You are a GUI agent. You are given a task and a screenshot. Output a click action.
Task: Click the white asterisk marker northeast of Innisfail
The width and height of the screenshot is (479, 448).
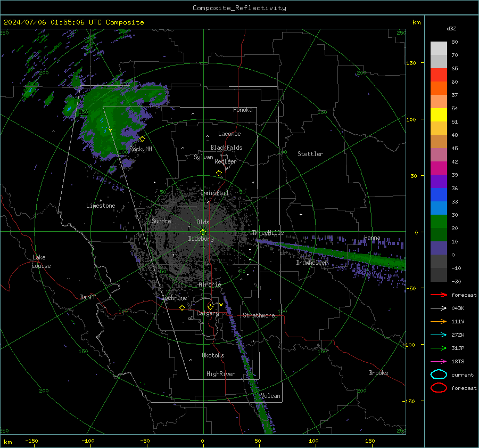click(x=253, y=183)
